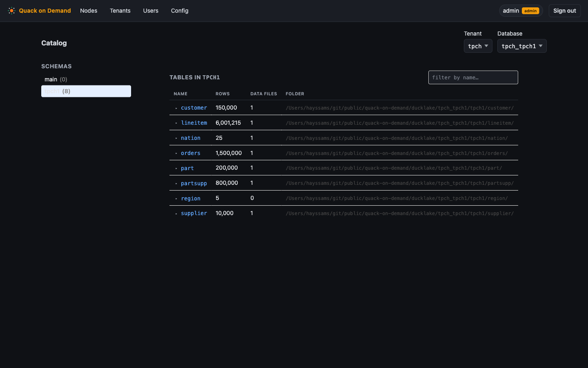The height and width of the screenshot is (368, 588).
Task: Click the SCHEMAS sidebar heading
Action: point(56,66)
